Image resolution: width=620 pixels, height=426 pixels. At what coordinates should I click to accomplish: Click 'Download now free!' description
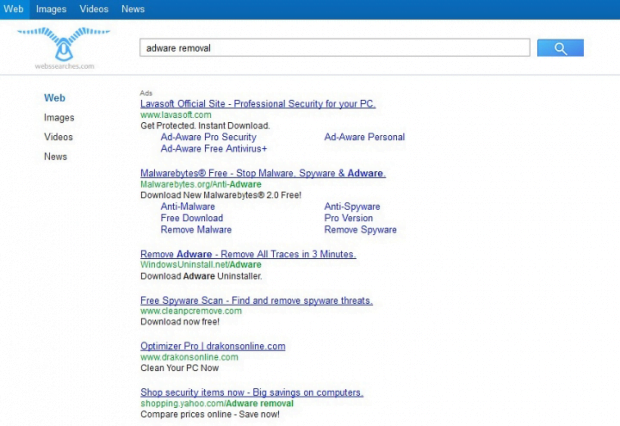(180, 322)
